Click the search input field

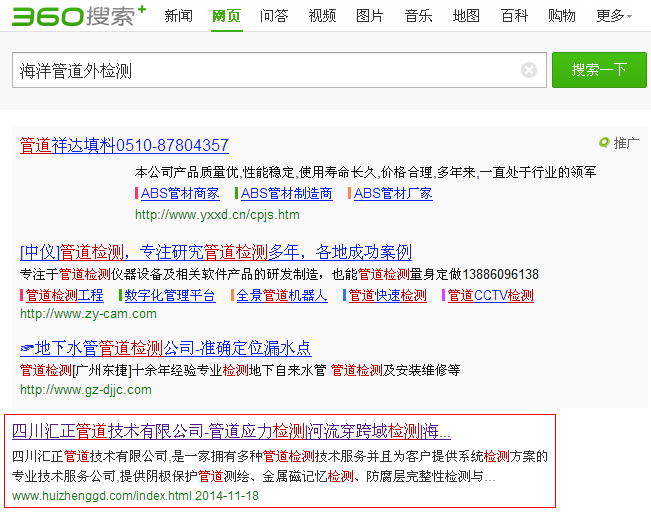click(x=265, y=70)
